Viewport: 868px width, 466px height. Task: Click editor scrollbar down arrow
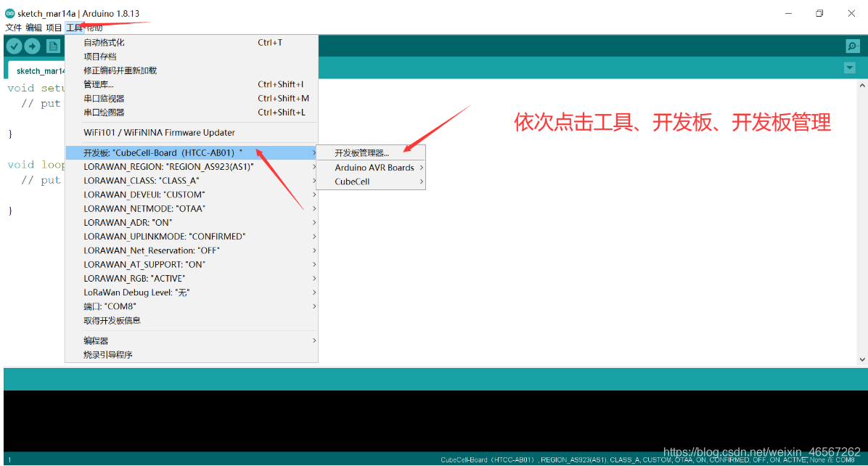click(862, 359)
